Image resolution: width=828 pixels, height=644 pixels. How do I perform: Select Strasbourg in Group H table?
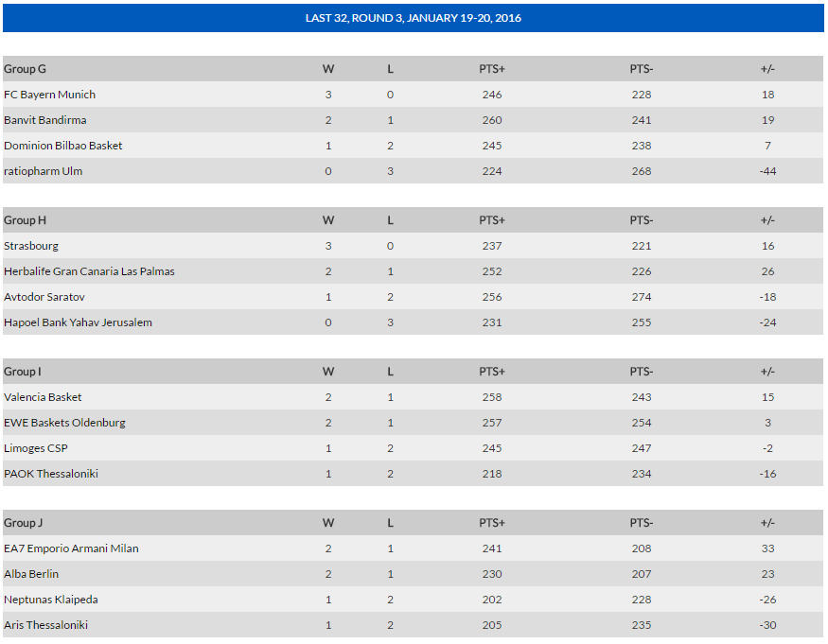[x=31, y=246]
